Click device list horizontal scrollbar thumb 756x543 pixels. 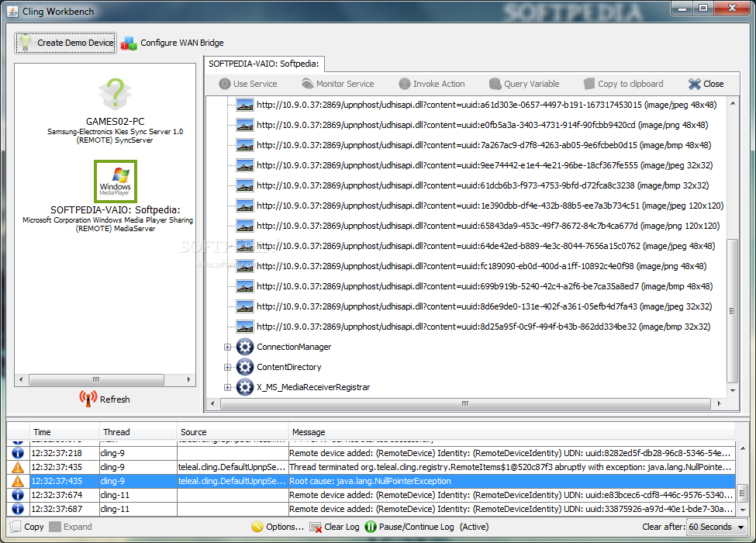point(96,379)
